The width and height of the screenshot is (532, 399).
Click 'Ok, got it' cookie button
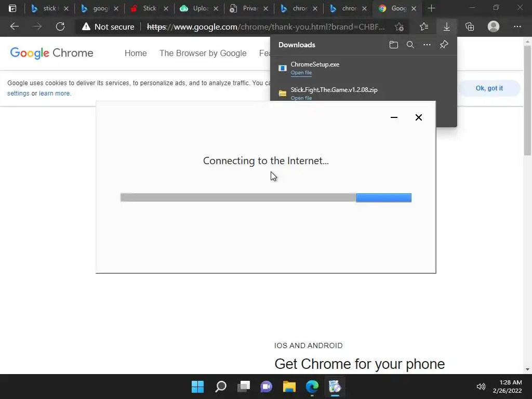point(489,88)
